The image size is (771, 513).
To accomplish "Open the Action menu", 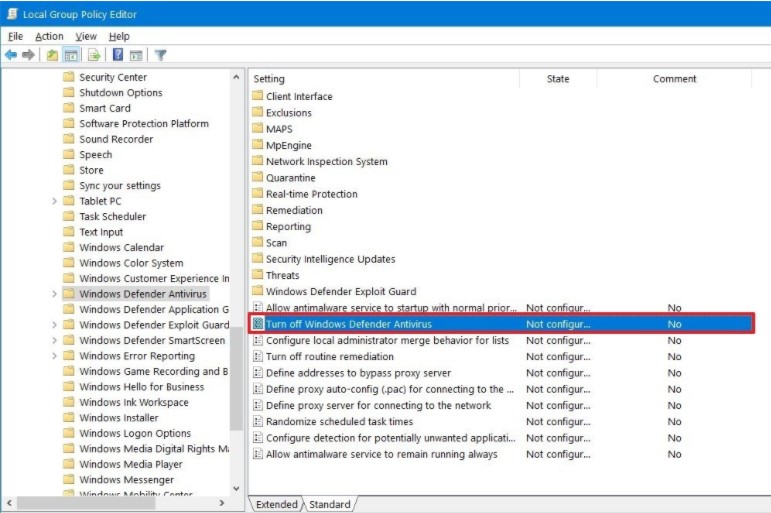I will [x=49, y=36].
